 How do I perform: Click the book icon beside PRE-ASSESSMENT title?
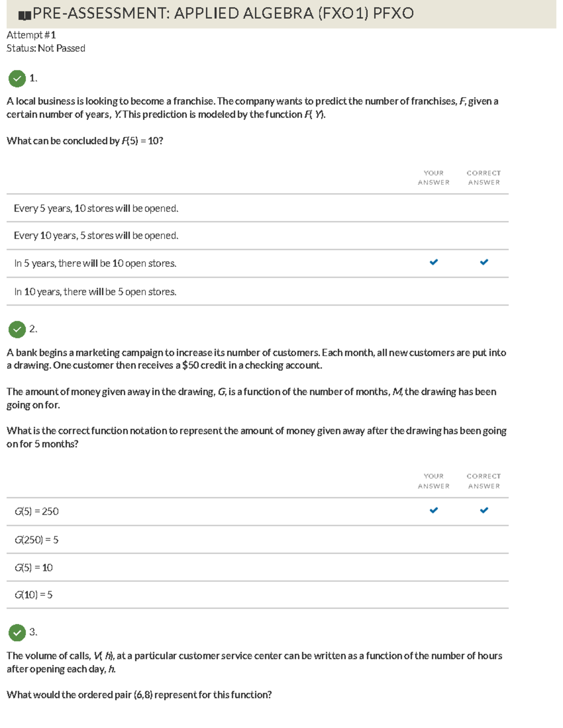click(x=24, y=15)
